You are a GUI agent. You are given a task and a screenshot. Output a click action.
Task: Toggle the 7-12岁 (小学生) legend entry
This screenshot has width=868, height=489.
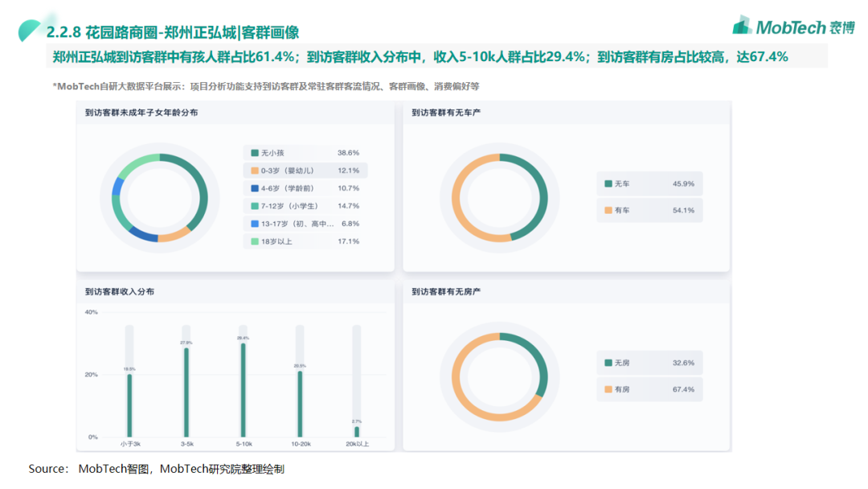(305, 206)
